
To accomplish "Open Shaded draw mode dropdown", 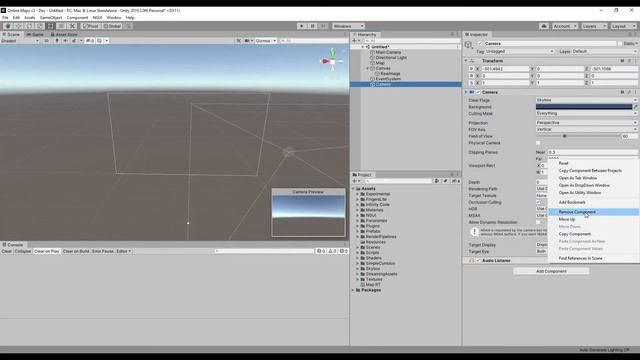I will (20, 41).
